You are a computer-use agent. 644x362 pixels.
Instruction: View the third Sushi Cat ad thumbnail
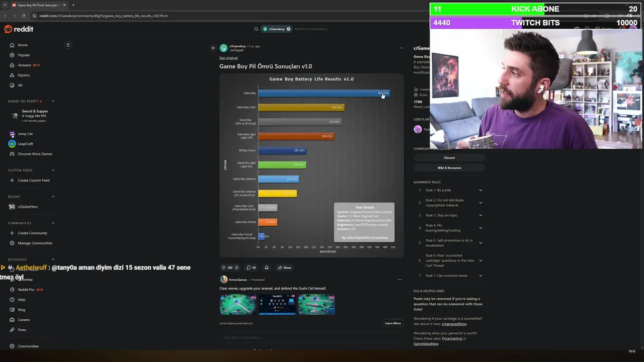(316, 305)
